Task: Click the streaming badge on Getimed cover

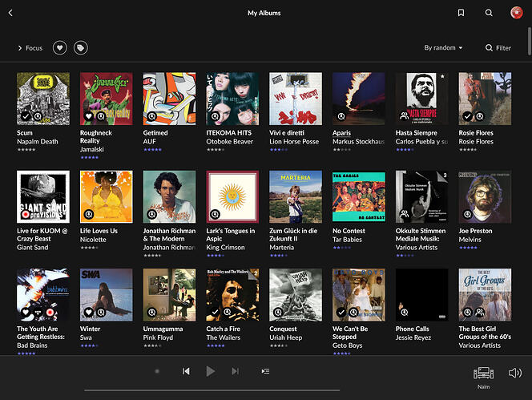Action: click(152, 116)
